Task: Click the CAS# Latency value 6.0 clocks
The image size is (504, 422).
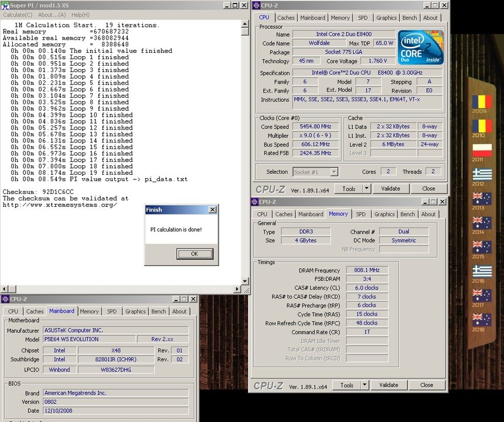Action: (367, 288)
